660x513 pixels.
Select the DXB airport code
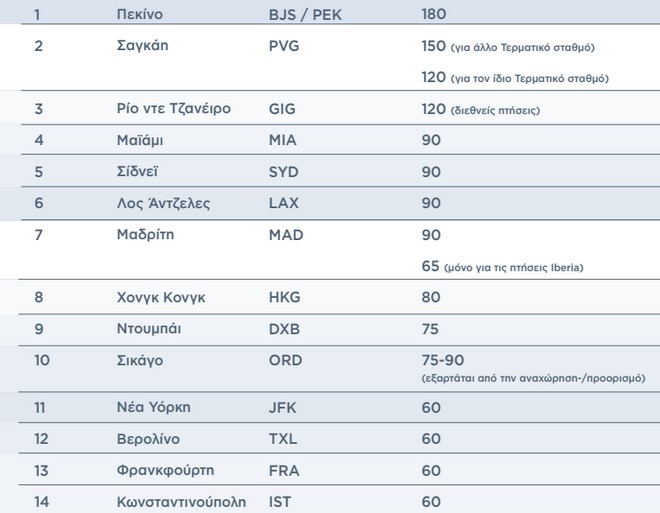(x=284, y=328)
